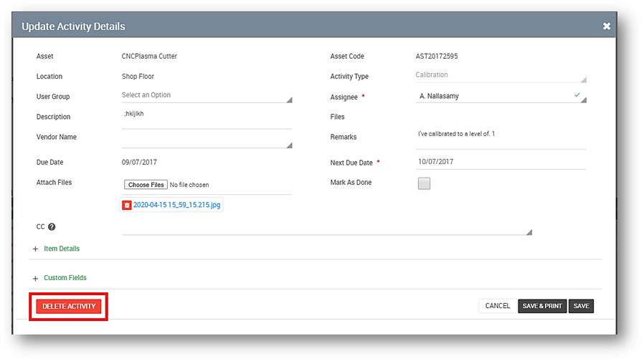Viewport: 644px width, 361px height.
Task: Expand the Custom Fields section
Action: click(x=65, y=278)
